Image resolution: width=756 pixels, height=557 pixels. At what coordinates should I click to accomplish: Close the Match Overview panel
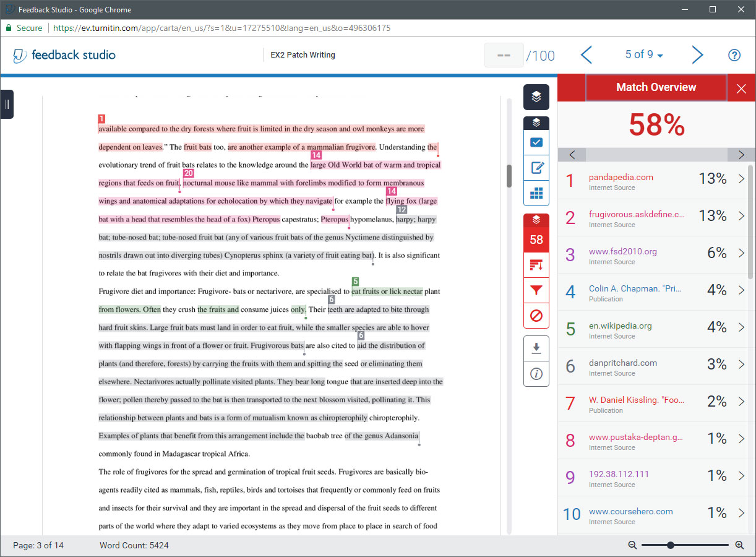click(741, 89)
